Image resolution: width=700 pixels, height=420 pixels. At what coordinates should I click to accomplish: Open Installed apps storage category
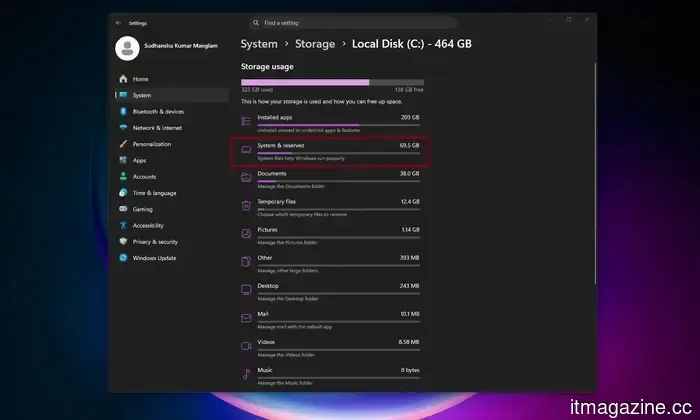[330, 123]
